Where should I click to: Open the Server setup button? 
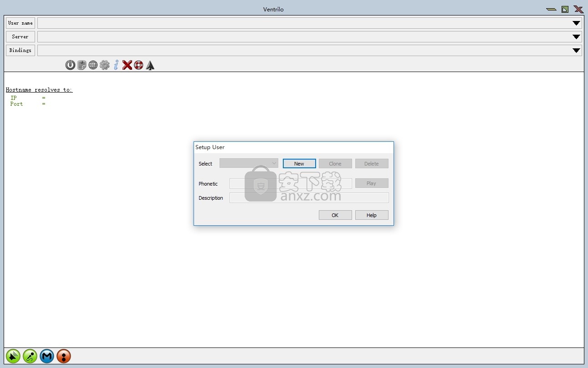pos(20,36)
